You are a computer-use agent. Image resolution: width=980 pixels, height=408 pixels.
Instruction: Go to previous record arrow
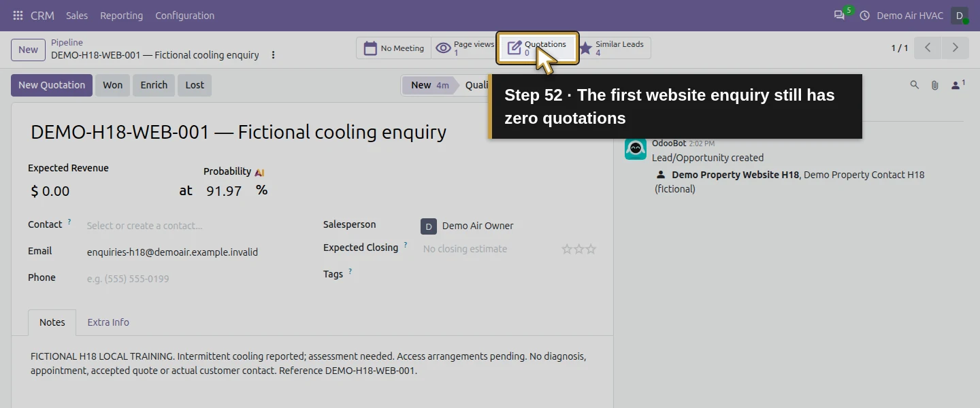(928, 48)
